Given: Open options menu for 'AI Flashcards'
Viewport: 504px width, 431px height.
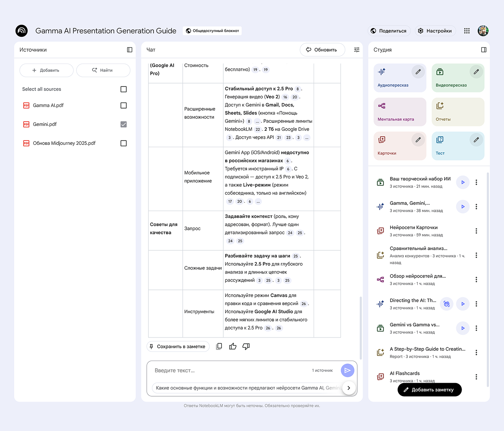Looking at the screenshot, I should click(x=476, y=377).
